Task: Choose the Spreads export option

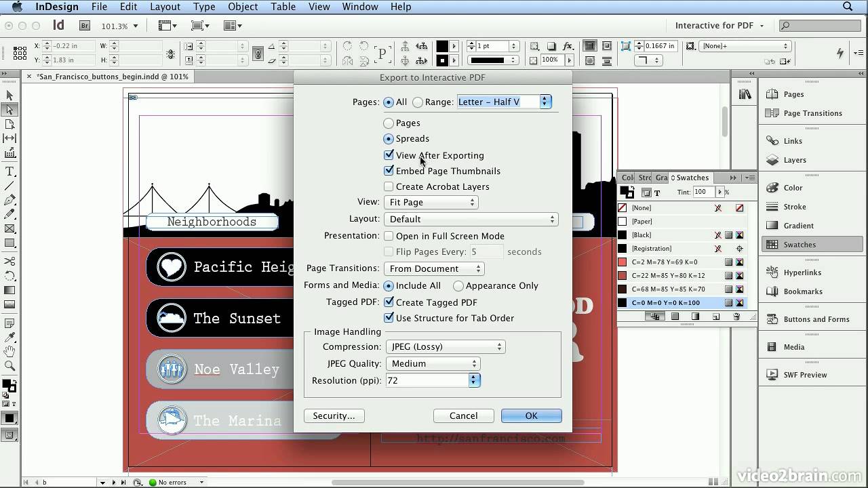Action: coord(389,139)
